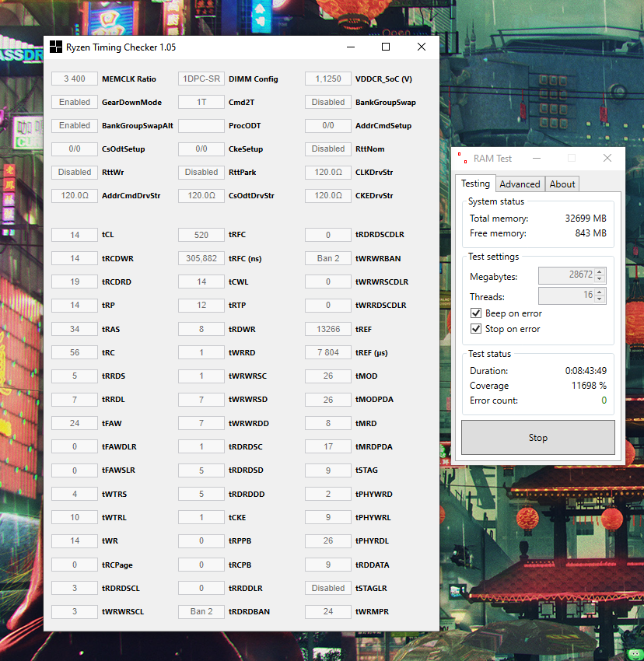Close the RAM Test window
644x661 pixels.
607,158
